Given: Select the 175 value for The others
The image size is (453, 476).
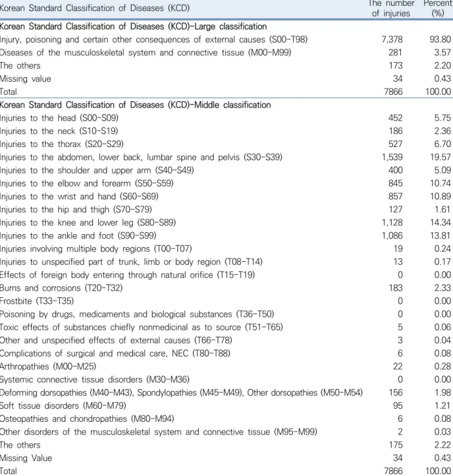Looking at the screenshot, I should point(396,444).
